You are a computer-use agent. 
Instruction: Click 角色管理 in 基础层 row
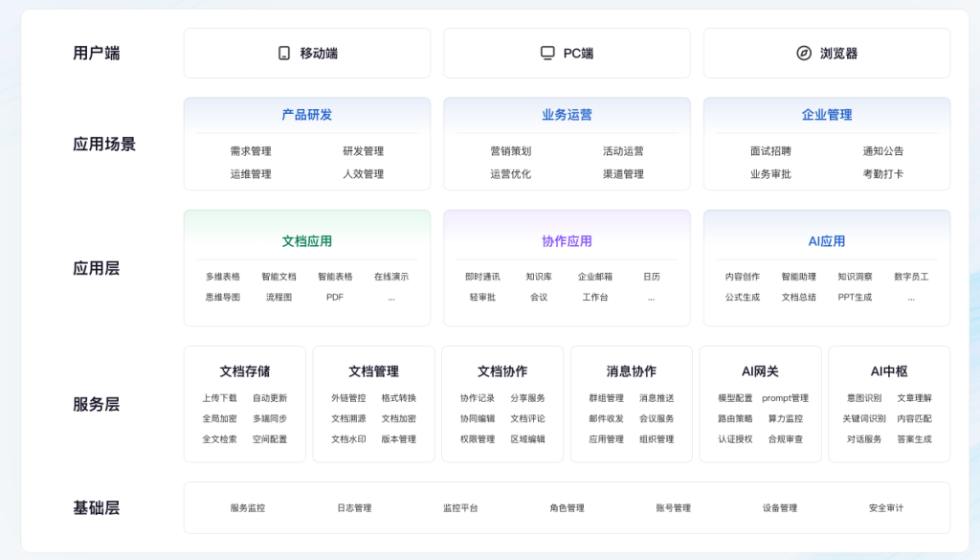567,507
